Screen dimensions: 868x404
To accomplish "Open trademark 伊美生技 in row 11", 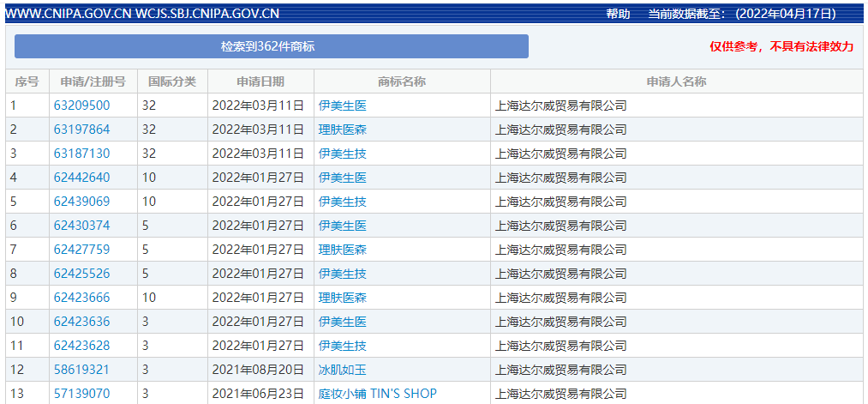I will 343,346.
